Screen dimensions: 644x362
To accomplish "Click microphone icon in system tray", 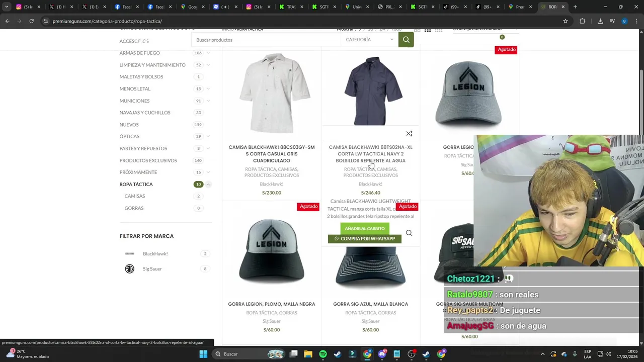I will click(575, 354).
